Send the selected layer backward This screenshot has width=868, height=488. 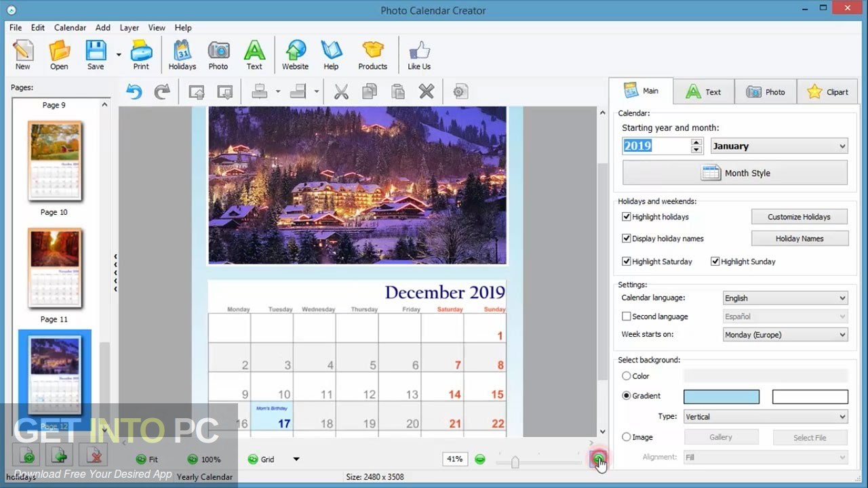pos(224,91)
